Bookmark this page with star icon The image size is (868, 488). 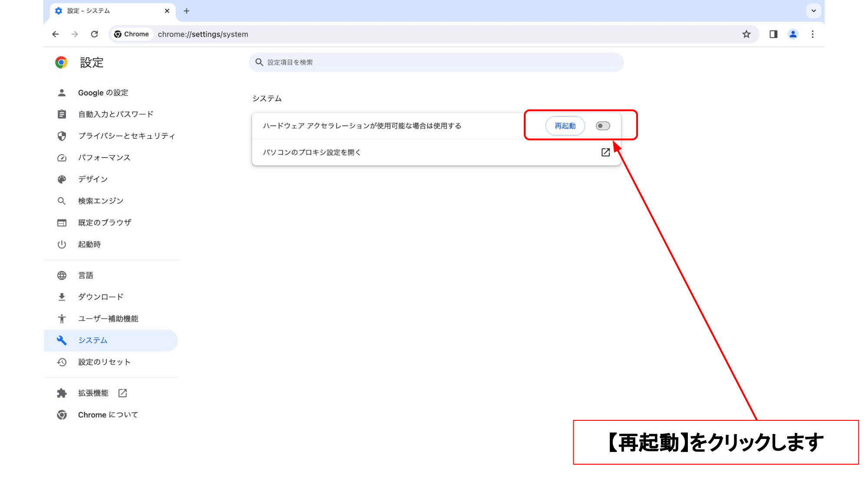coord(746,34)
